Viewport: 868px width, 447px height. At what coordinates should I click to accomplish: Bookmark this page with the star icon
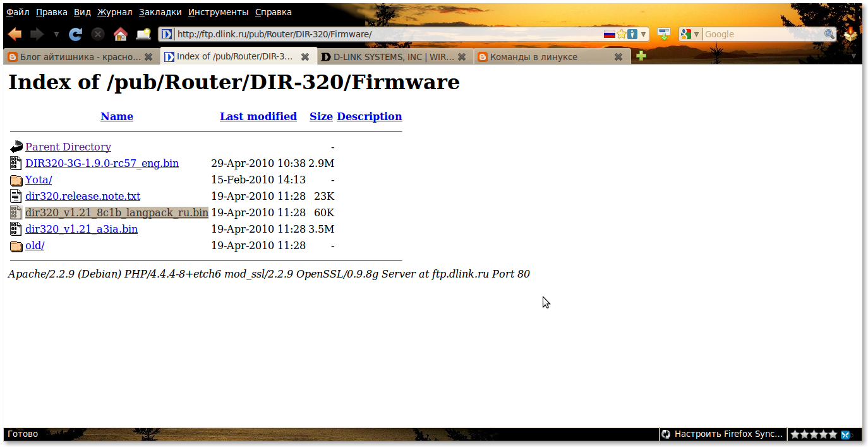(622, 34)
